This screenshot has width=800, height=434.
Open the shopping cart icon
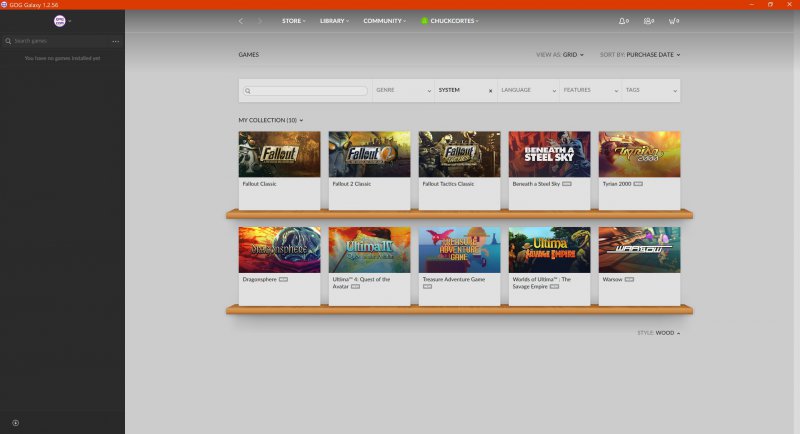(x=674, y=21)
